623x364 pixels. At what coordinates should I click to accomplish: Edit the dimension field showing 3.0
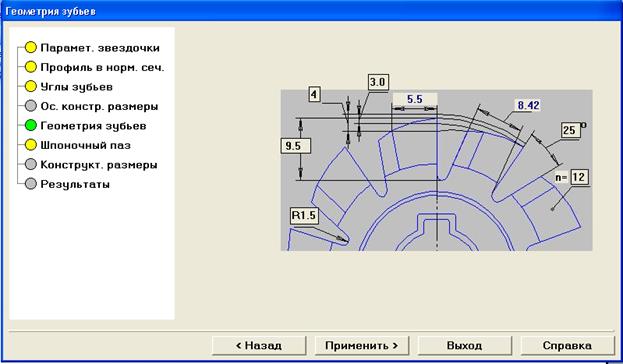[377, 82]
